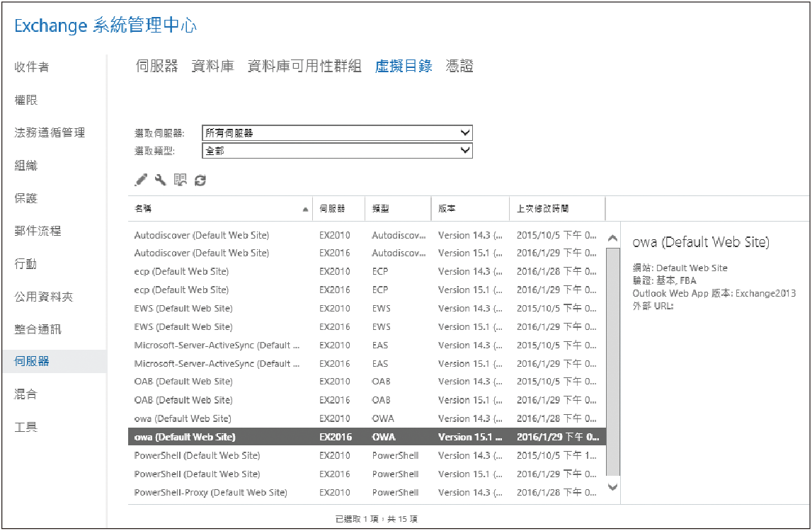Click the wrench reset icon
Image resolution: width=812 pixels, height=531 pixels.
click(161, 180)
